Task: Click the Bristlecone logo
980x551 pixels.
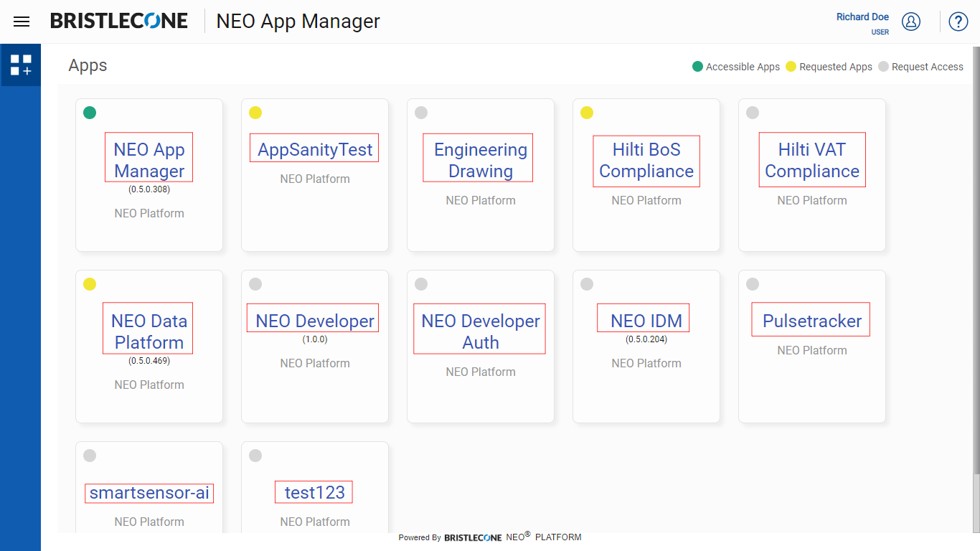Action: pyautogui.click(x=119, y=21)
